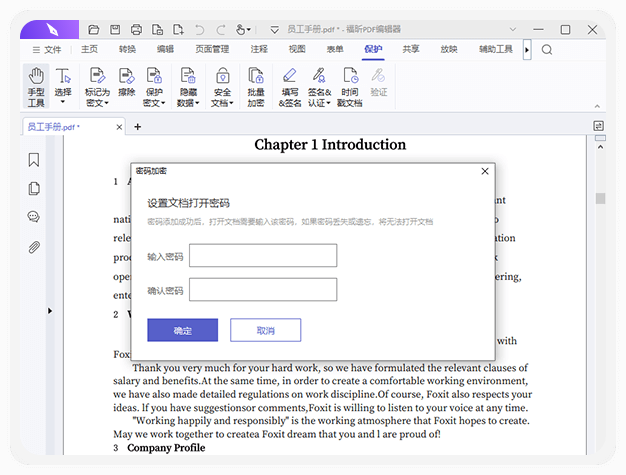This screenshot has width=626, height=475.
Task: Click the vertical scrollbar thumb
Action: tap(600, 198)
